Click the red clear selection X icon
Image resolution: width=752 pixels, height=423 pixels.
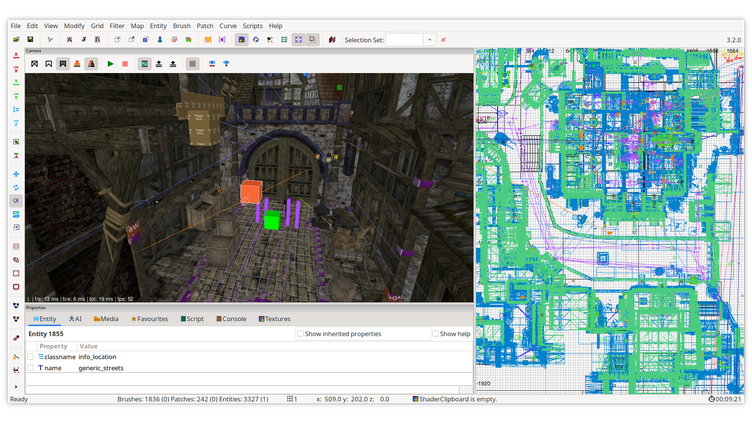pyautogui.click(x=443, y=40)
